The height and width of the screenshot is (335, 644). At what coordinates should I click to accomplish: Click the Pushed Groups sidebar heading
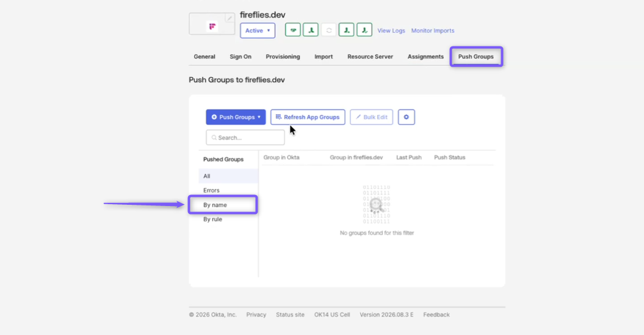click(x=223, y=160)
